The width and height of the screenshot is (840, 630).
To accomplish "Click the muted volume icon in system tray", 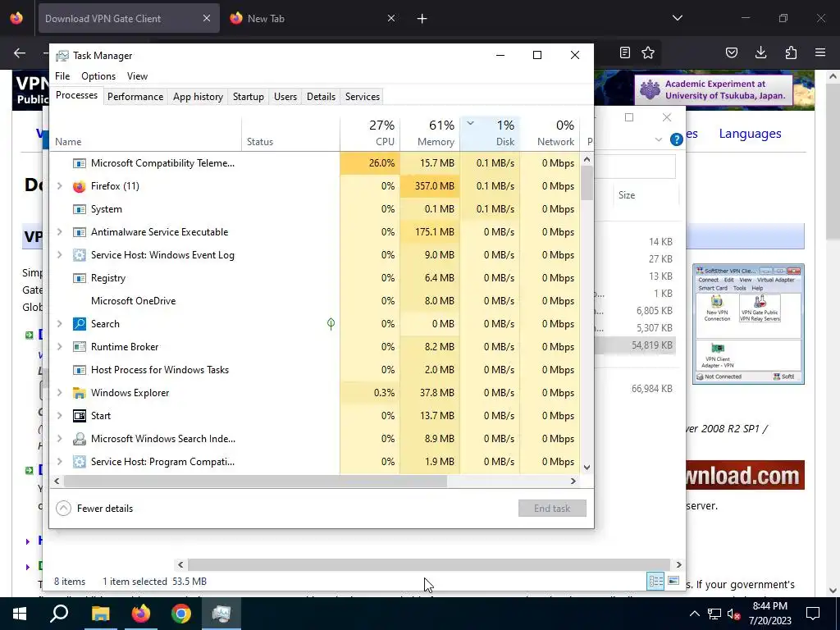I will 734,614.
